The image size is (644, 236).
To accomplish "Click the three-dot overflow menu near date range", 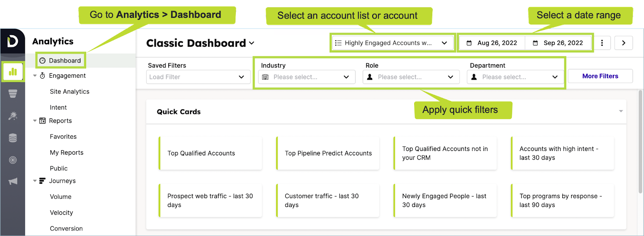I will click(x=602, y=43).
